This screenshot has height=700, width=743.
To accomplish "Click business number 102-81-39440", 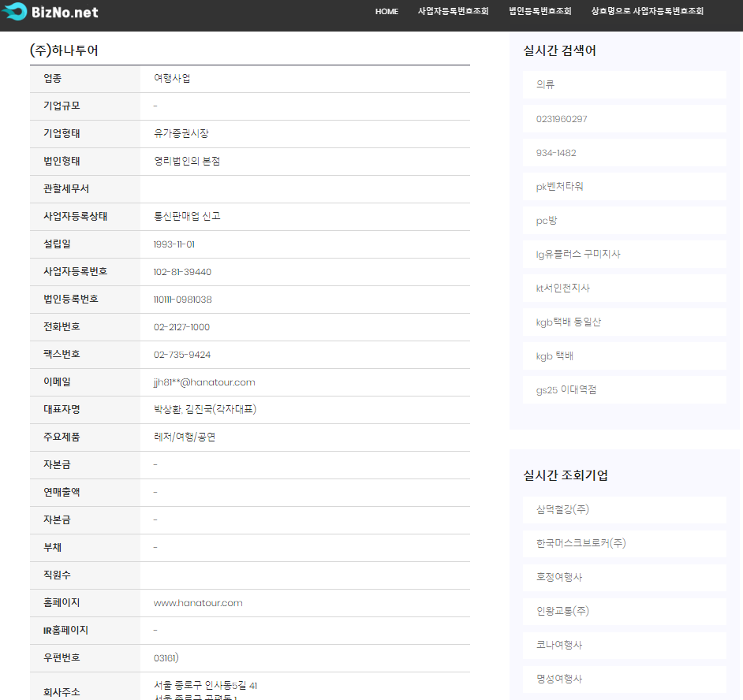I will point(182,272).
